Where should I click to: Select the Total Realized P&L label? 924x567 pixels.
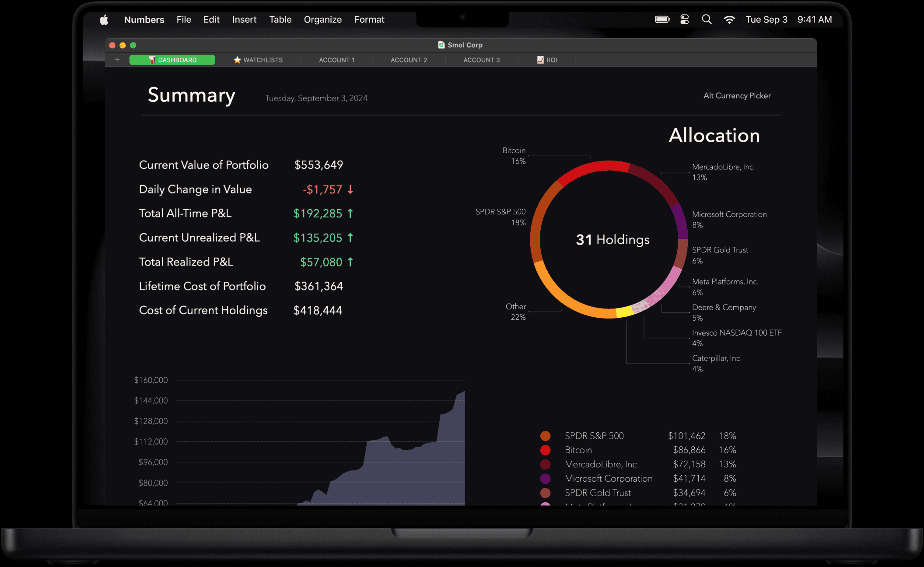click(186, 262)
